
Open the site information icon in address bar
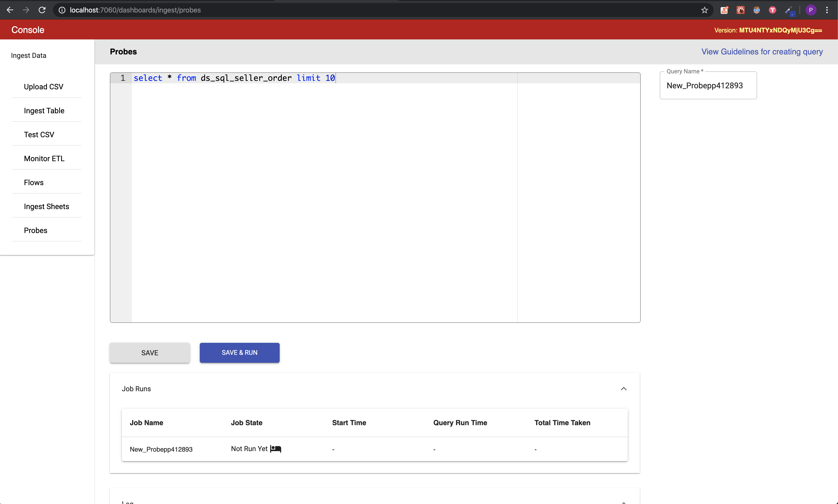tap(61, 10)
